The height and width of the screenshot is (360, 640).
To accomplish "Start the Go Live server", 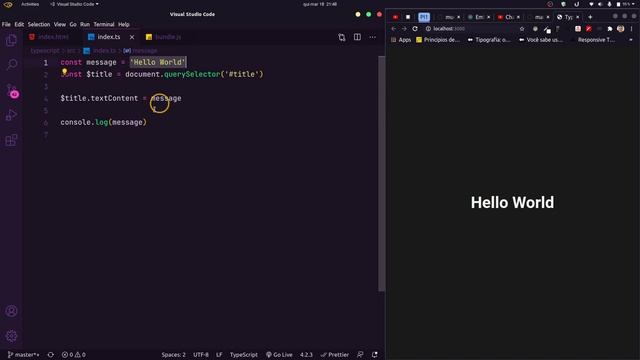I will pyautogui.click(x=279, y=355).
